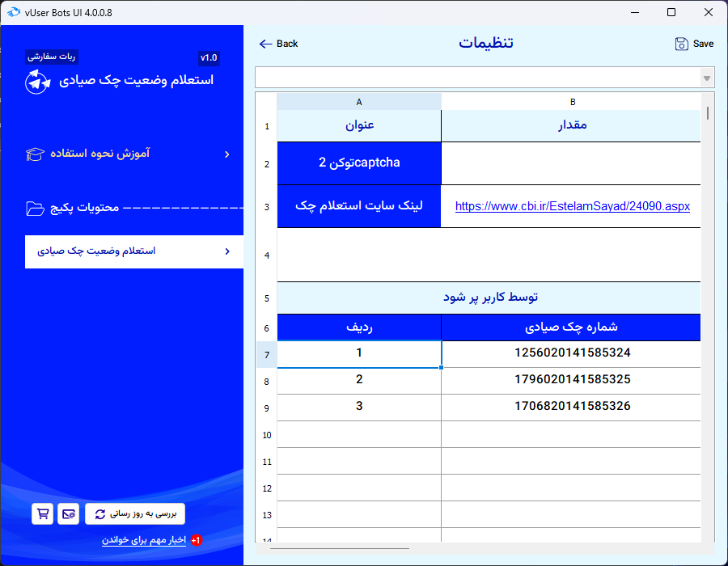Click the +1 red notification badge
728x566 pixels.
click(x=197, y=540)
